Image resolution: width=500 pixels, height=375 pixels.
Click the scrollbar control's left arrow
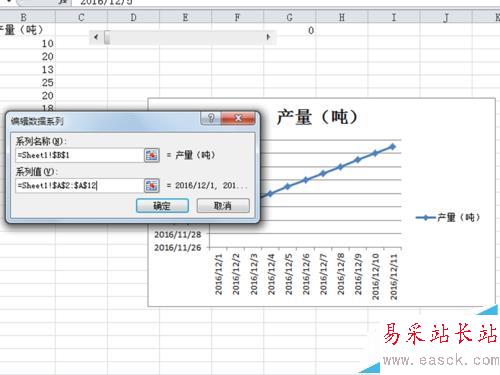(96, 37)
